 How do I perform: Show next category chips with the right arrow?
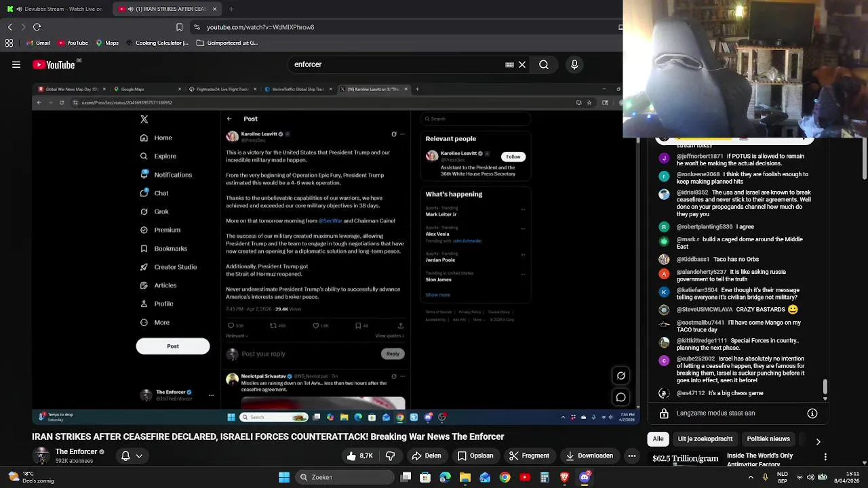[818, 441]
